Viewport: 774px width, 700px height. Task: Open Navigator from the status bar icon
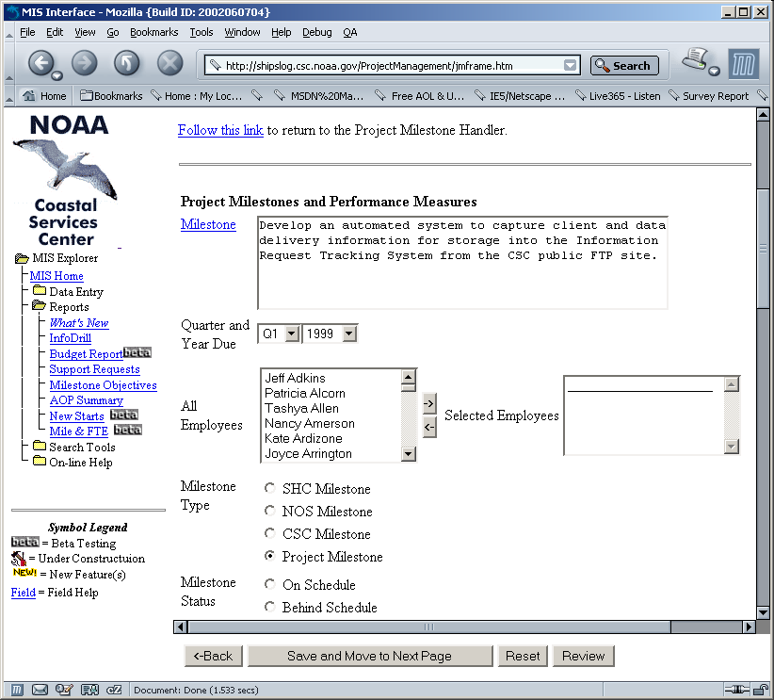(x=17, y=690)
